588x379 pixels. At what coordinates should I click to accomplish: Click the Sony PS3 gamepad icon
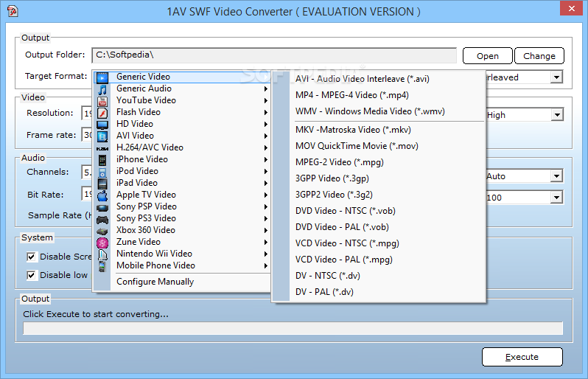tap(102, 220)
